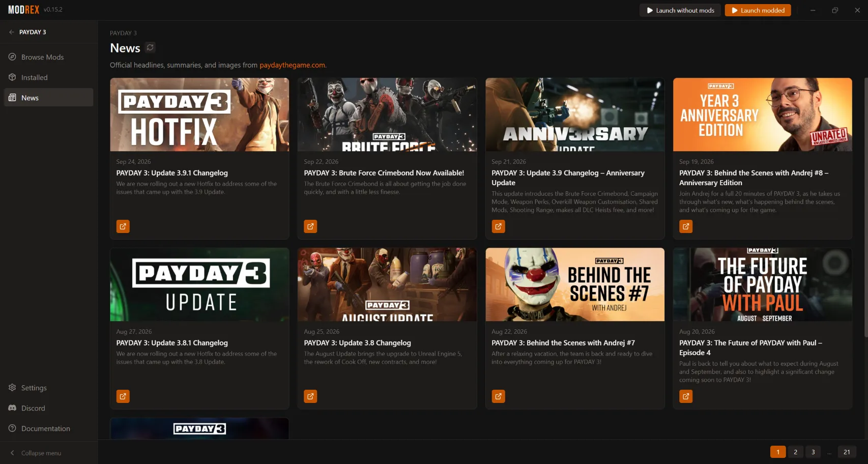Click Launch modded button
The height and width of the screenshot is (464, 868).
(758, 10)
